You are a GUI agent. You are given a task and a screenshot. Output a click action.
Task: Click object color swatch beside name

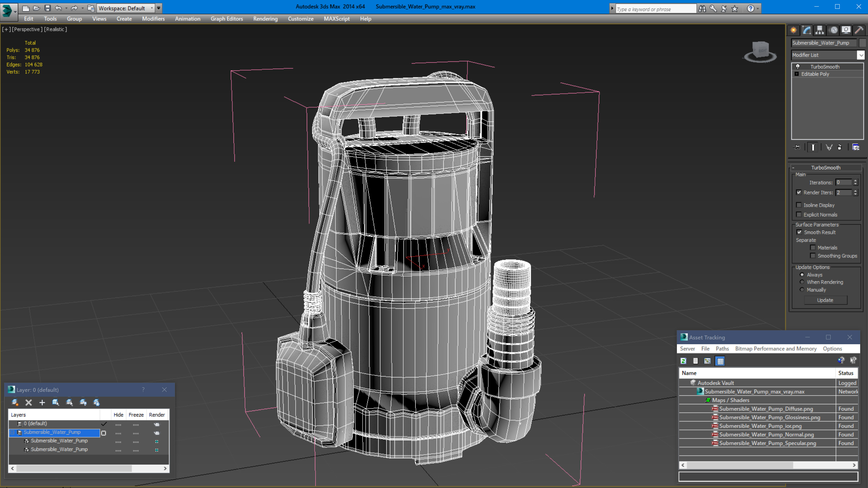[x=862, y=43]
